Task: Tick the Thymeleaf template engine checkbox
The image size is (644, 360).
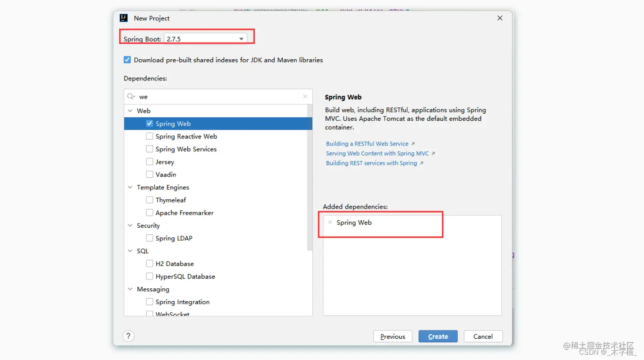Action: (150, 200)
